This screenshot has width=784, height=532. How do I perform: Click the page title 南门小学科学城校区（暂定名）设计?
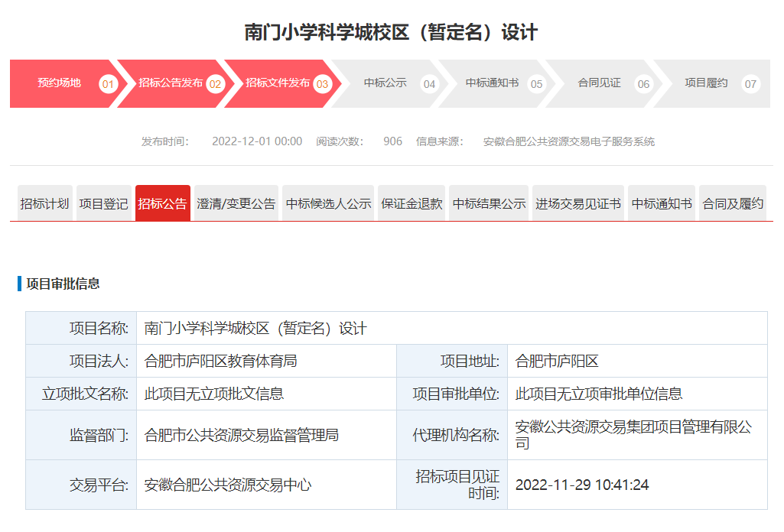click(391, 32)
